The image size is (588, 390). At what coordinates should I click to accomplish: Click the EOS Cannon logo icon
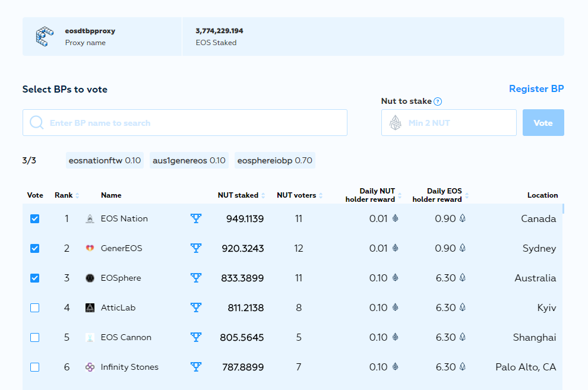tap(90, 337)
